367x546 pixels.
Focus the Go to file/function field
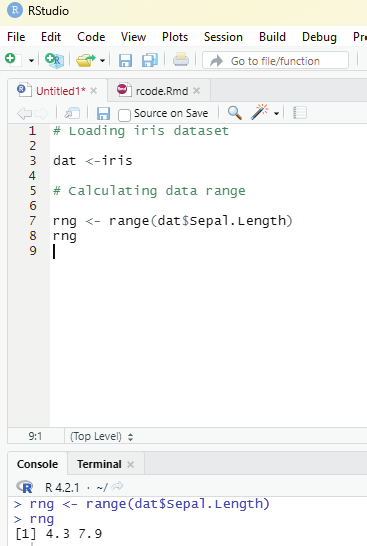click(275, 61)
